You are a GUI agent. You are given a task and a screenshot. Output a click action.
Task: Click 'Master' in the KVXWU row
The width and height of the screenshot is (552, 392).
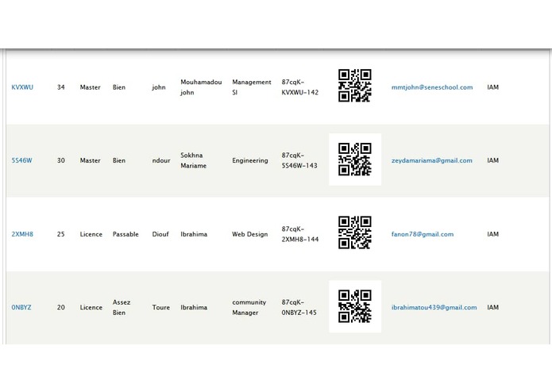pos(90,87)
